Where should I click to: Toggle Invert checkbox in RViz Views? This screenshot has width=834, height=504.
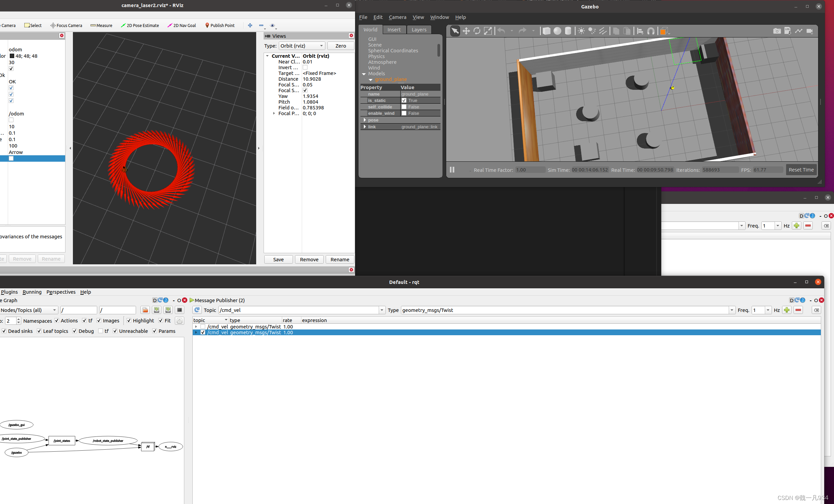click(305, 68)
